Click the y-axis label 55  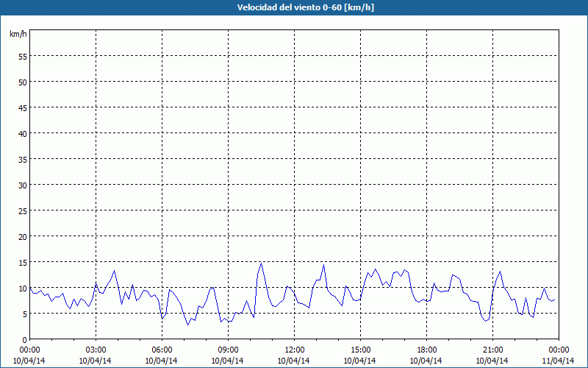[x=23, y=57]
